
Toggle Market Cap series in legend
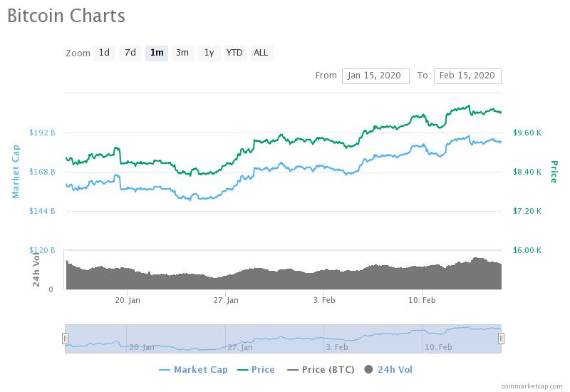[193, 370]
